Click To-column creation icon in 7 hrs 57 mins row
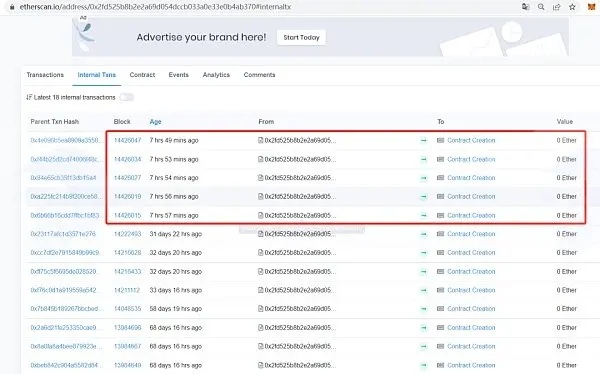 tap(440, 216)
